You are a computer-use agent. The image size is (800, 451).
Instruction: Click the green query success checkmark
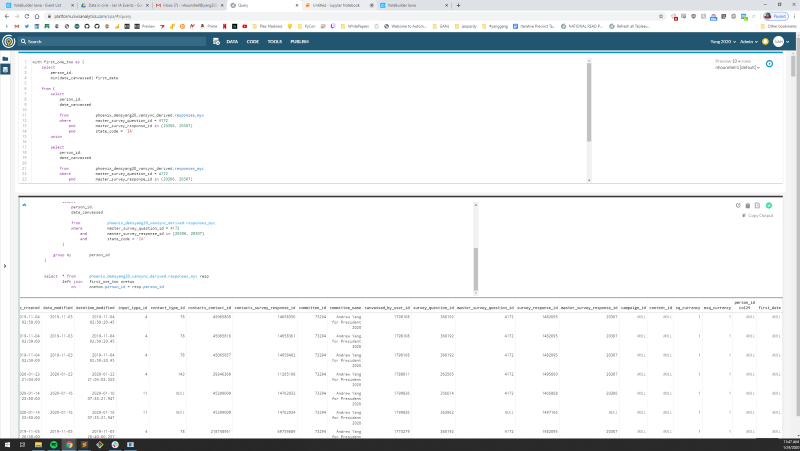769,205
